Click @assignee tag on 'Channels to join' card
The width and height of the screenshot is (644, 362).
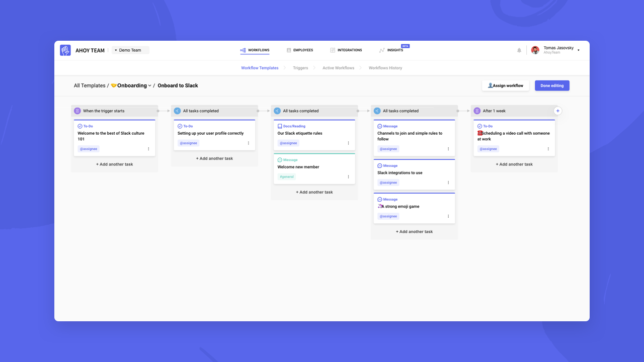(x=388, y=149)
